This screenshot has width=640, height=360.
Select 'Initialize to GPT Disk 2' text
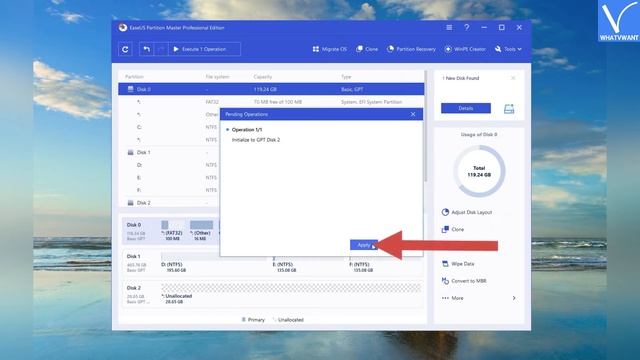pos(256,140)
